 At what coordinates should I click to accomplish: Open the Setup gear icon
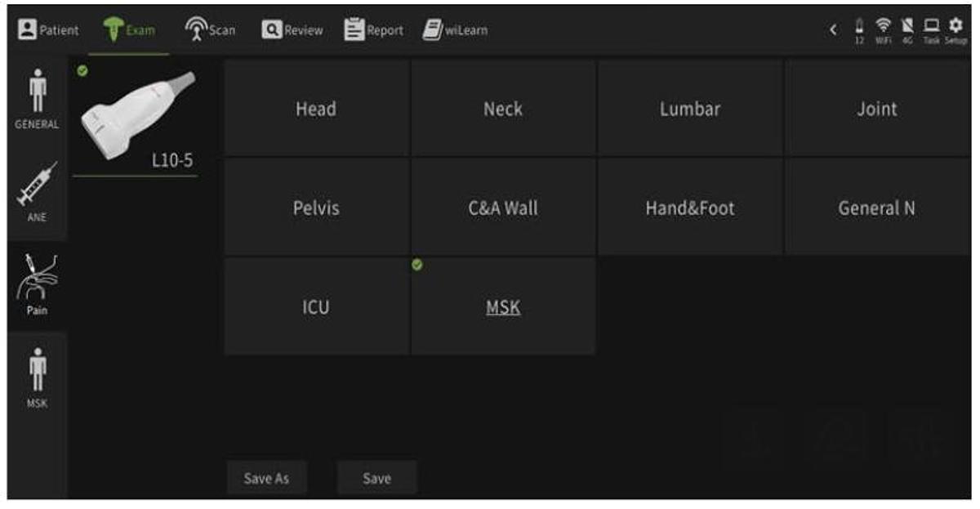tap(955, 30)
